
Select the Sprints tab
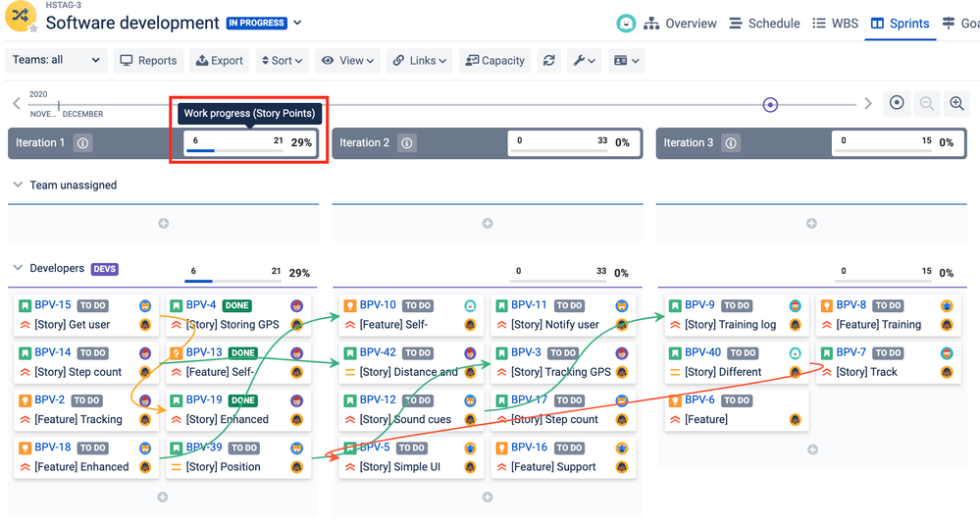900,24
